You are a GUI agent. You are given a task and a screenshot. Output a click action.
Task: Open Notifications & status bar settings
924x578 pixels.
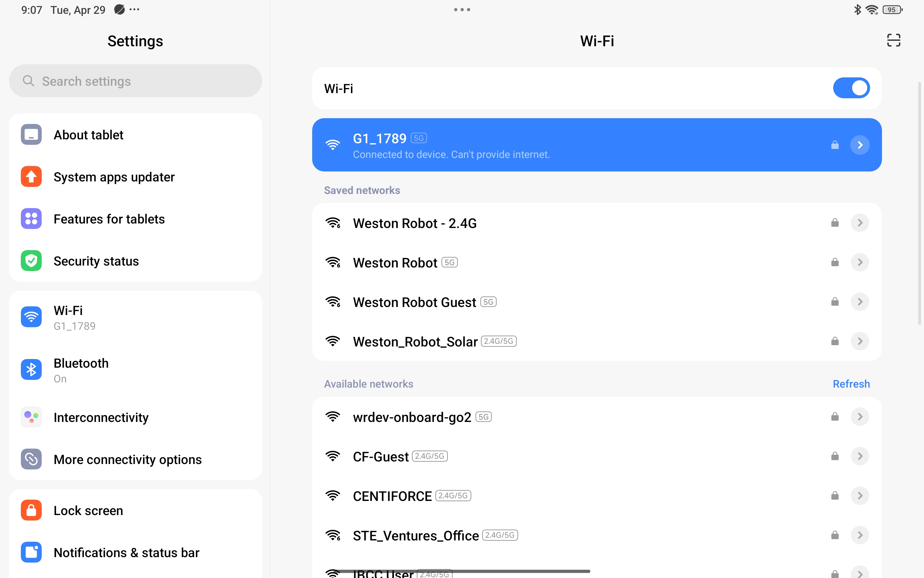(135, 552)
